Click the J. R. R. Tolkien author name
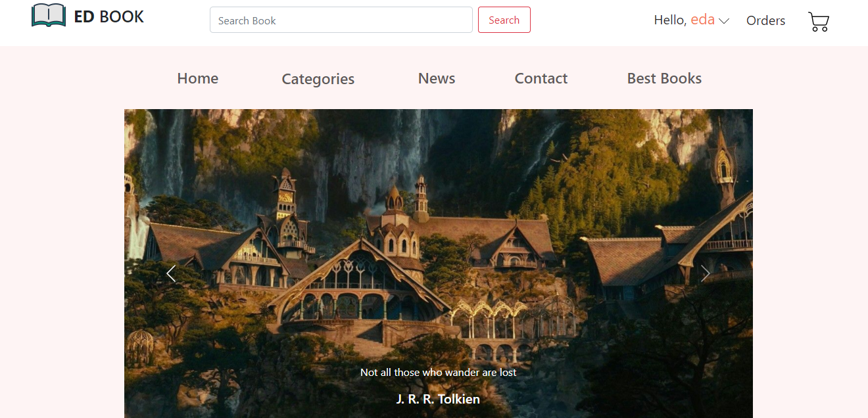This screenshot has width=868, height=418. click(438, 399)
